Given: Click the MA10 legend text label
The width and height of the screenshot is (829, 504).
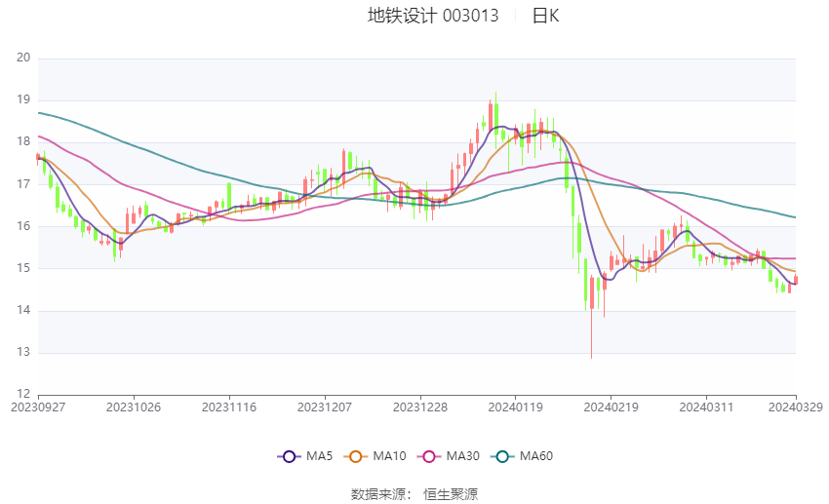Looking at the screenshot, I should coord(389,456).
